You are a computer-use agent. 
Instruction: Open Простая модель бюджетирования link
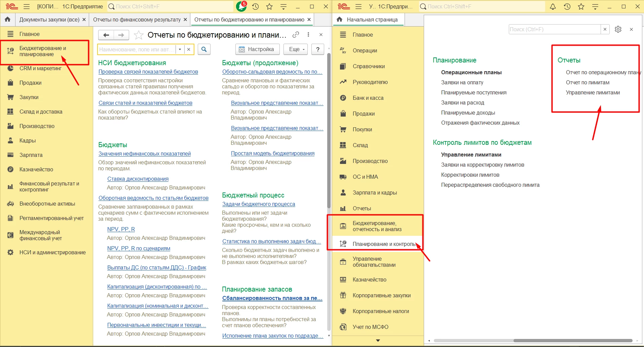[273, 153]
